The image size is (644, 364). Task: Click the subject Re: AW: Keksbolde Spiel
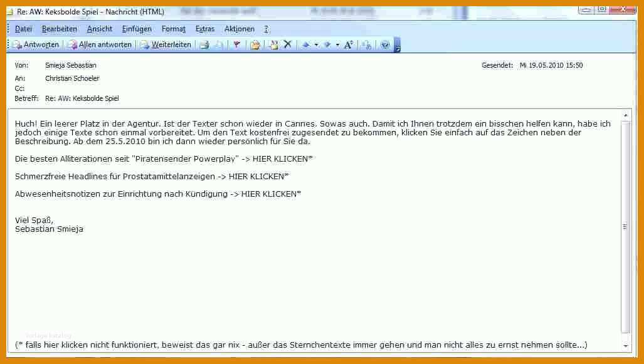(x=82, y=98)
